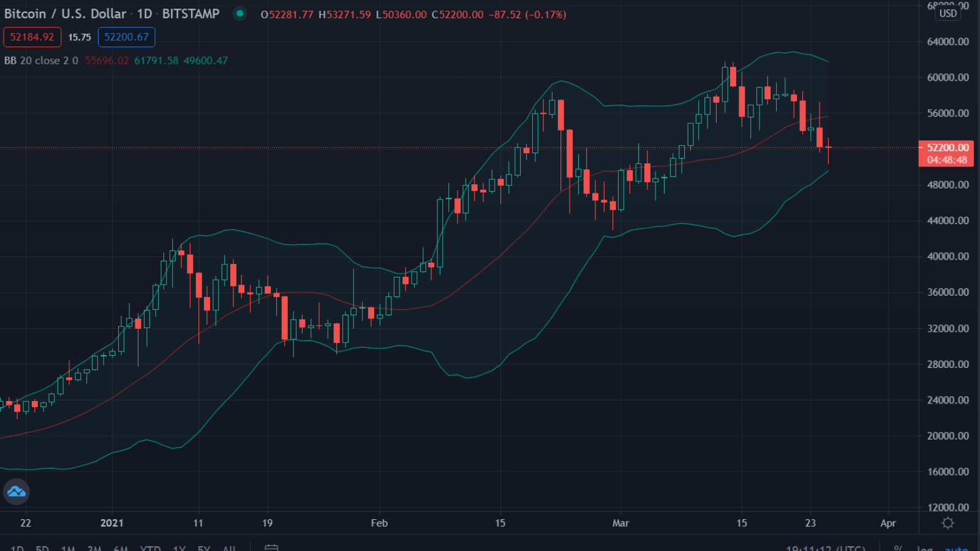This screenshot has height=551, width=980.
Task: Click the 56000.00 price axis label
Action: coord(948,113)
